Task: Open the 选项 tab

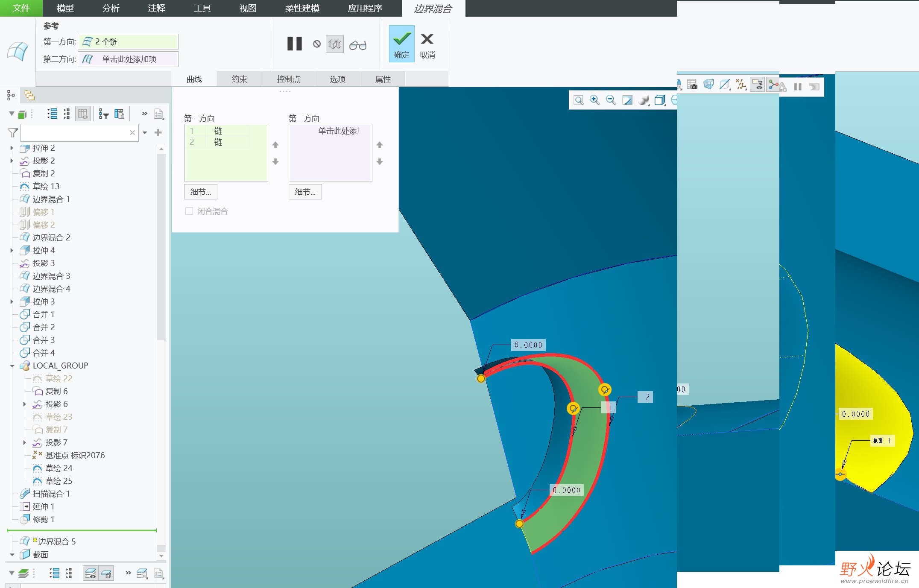Action: coord(337,79)
